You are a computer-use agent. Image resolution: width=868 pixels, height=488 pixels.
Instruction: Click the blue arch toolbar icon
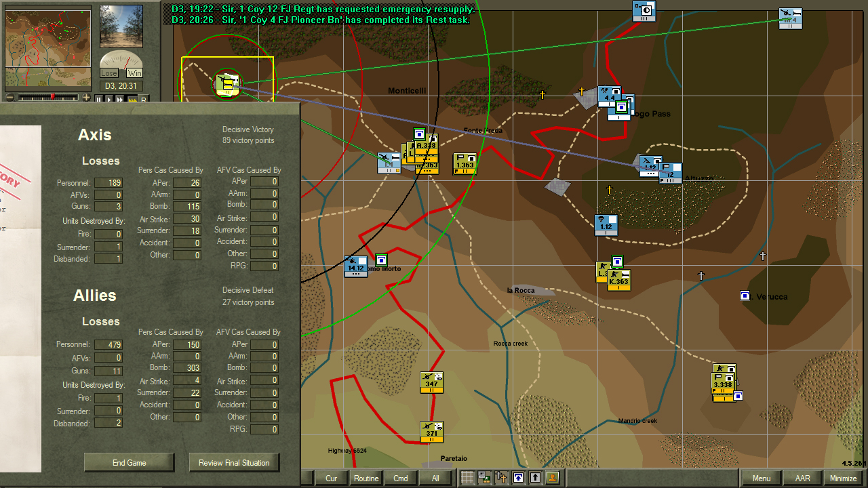(519, 478)
